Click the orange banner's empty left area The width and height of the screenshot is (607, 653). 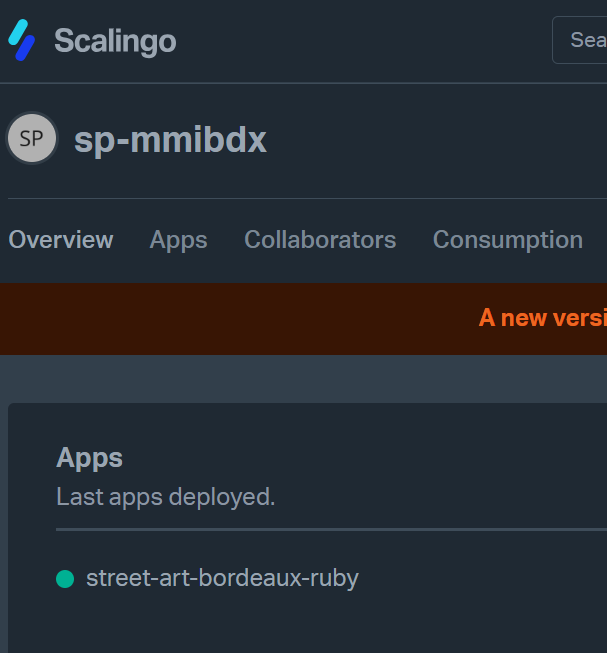[x=200, y=318]
